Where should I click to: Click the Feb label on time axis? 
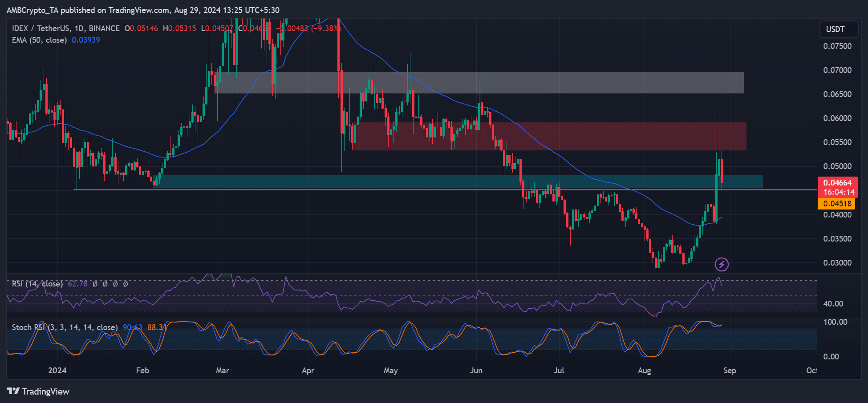[142, 371]
